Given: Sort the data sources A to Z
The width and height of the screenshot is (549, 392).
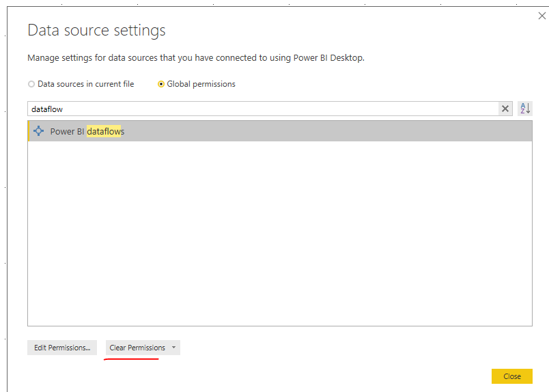Looking at the screenshot, I should pos(525,109).
